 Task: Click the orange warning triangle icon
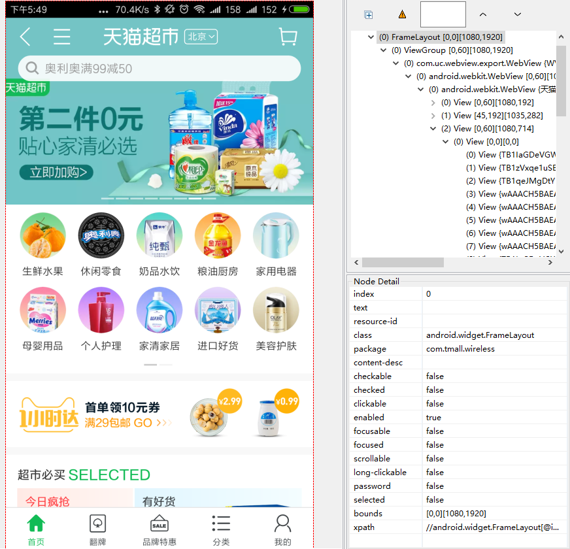tap(402, 15)
